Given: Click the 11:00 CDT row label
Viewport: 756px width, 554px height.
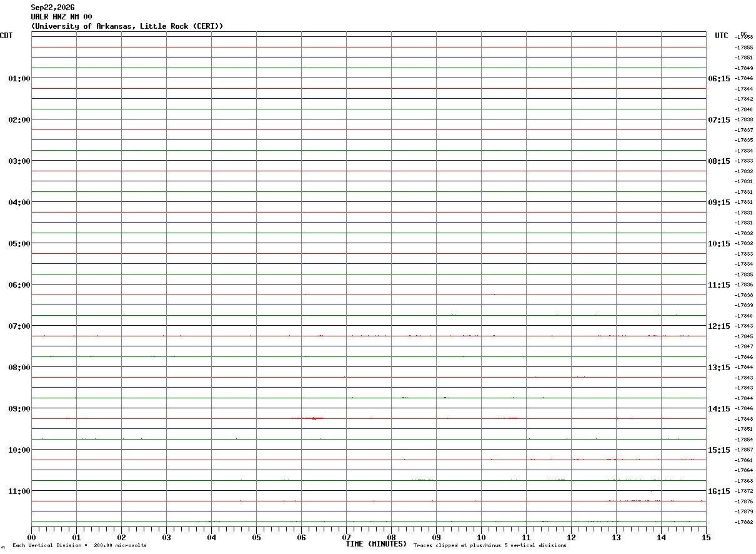Looking at the screenshot, I should coord(19,491).
